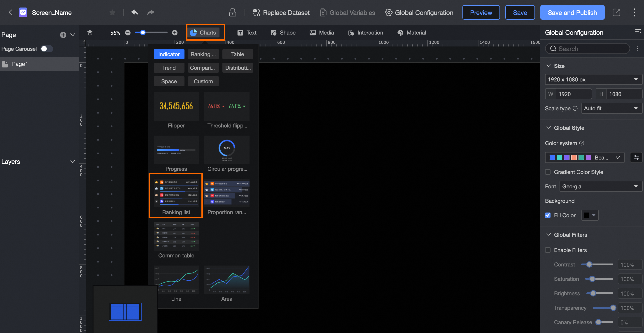Favorite the screen with the star icon
This screenshot has height=333, width=644.
click(112, 12)
